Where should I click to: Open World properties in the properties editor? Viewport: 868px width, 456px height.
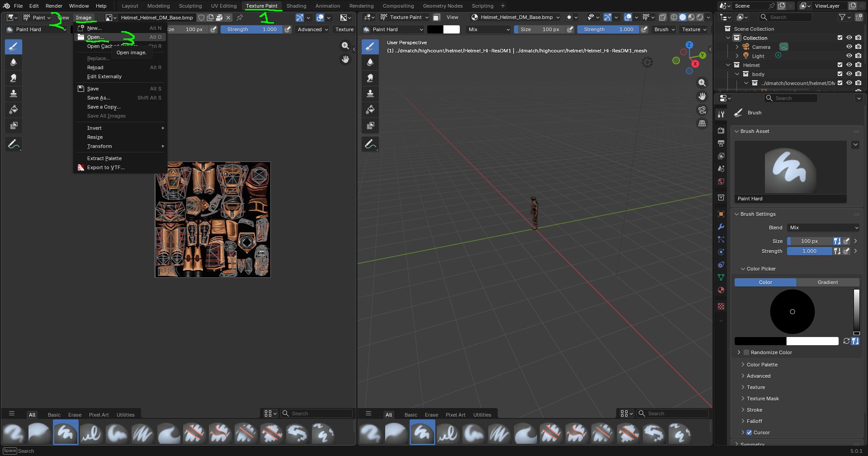[x=721, y=181]
